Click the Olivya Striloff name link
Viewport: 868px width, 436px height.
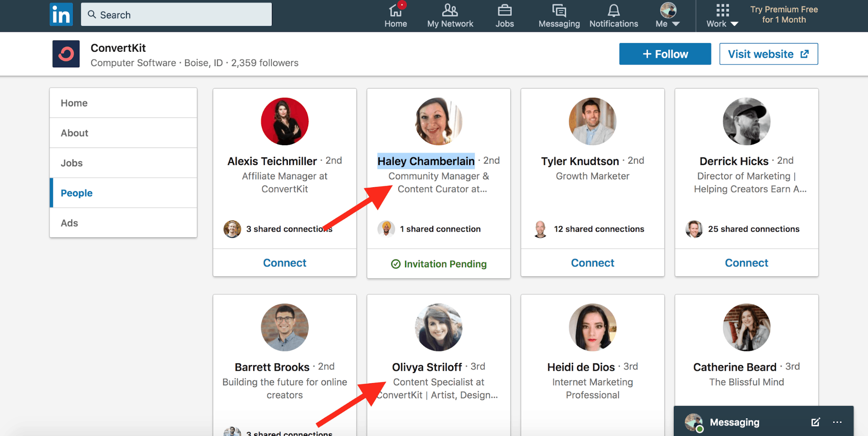427,367
